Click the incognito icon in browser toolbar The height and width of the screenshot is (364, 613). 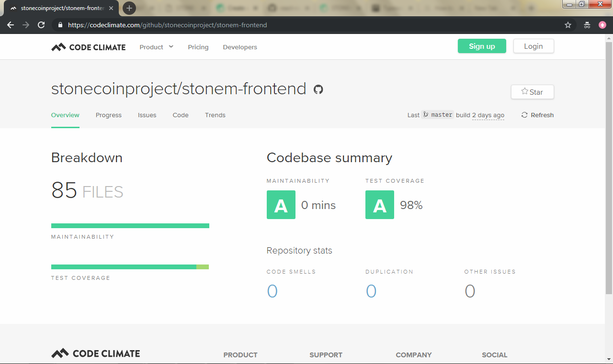click(587, 25)
